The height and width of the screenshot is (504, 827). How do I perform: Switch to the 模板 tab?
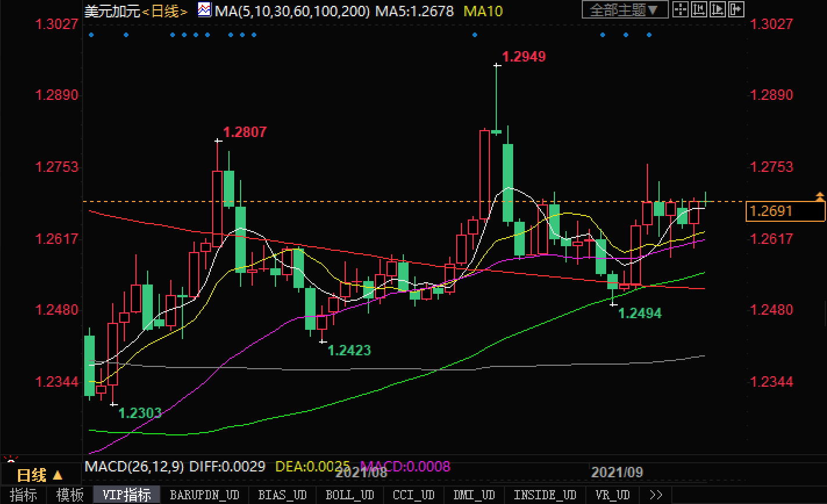70,495
